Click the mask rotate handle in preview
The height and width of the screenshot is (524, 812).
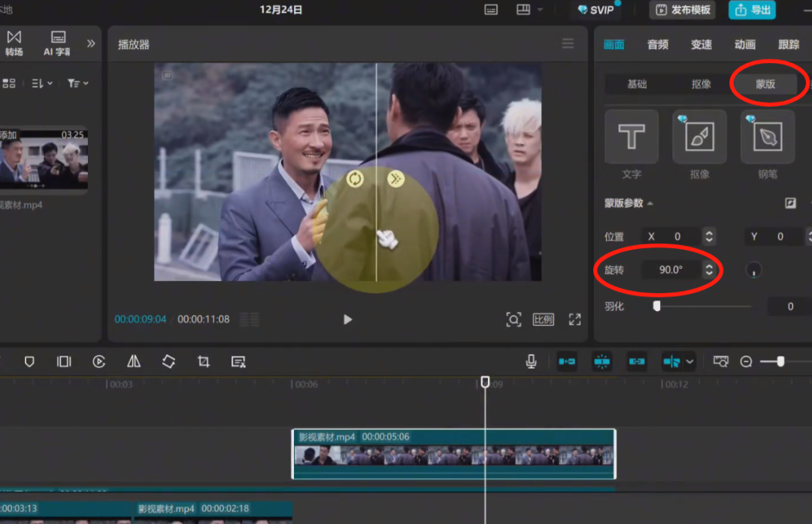(x=355, y=179)
